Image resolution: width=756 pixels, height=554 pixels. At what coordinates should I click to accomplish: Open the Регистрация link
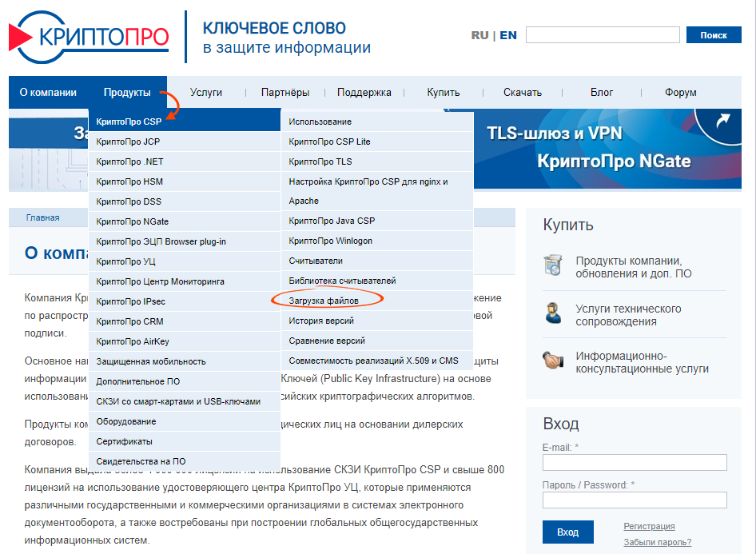pyautogui.click(x=649, y=527)
